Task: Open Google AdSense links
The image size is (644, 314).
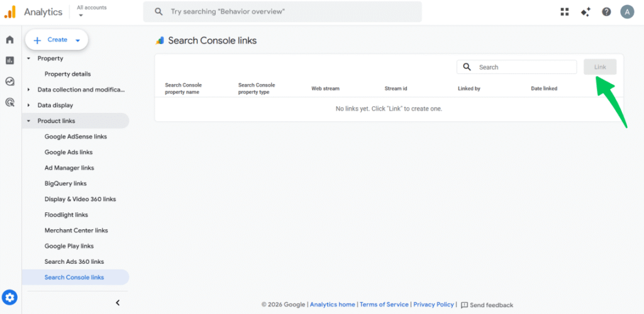Action: tap(75, 136)
